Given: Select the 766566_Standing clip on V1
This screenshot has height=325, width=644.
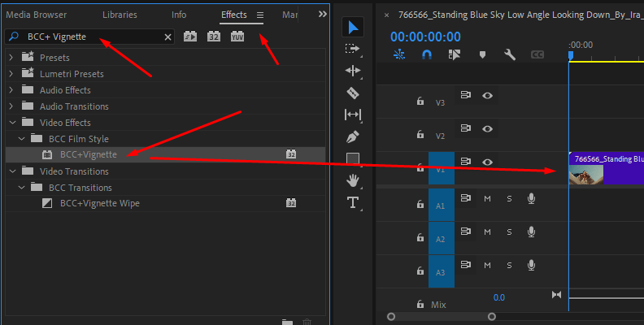Looking at the screenshot, I should click(607, 168).
